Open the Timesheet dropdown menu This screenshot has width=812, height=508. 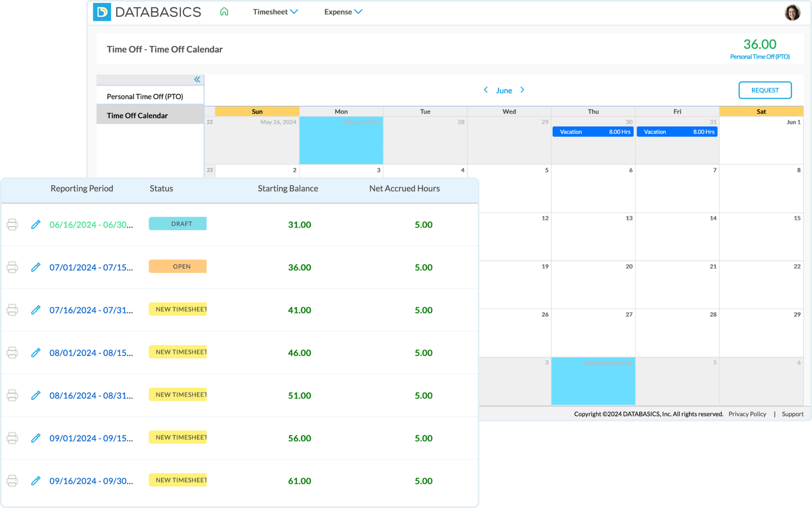coord(275,12)
